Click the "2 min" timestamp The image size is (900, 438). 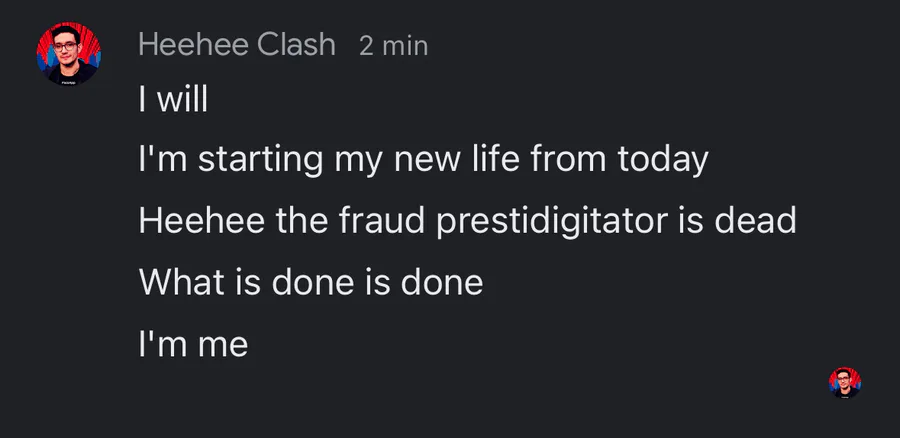393,46
